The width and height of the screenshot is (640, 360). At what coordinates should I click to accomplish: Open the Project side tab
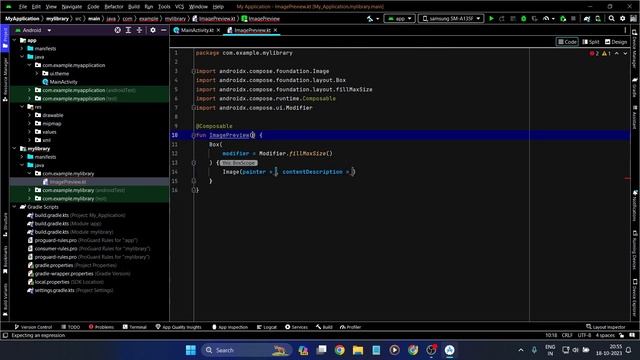(5, 38)
